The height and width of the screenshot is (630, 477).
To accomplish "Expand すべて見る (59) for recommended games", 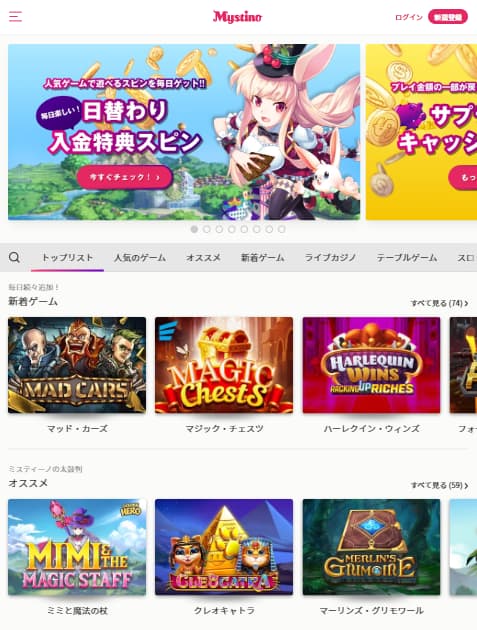I will [439, 485].
